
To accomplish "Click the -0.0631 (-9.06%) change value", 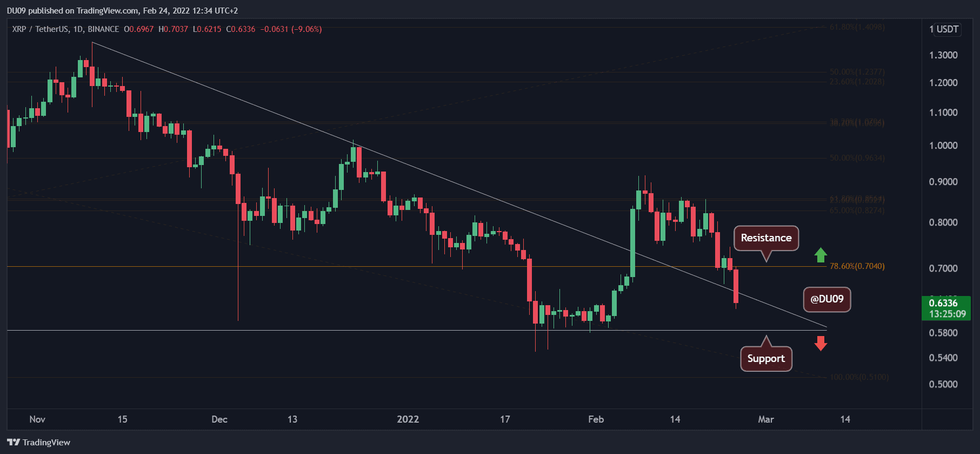I will point(291,29).
